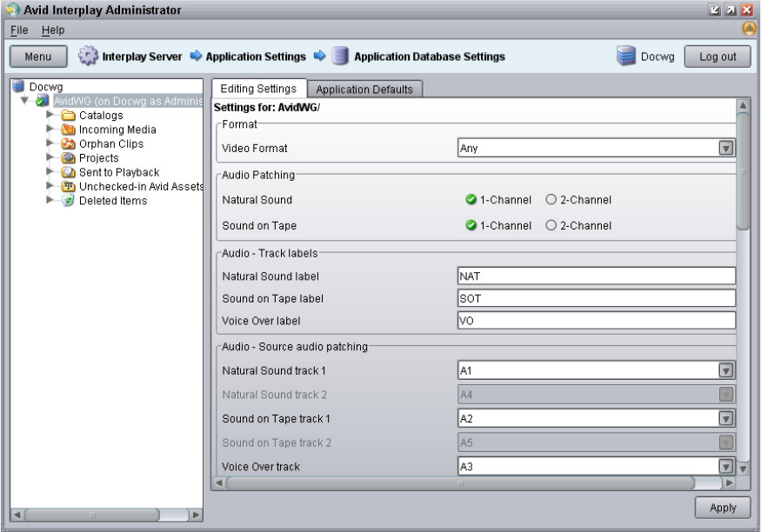
Task: Select 2-Channel for Natural Sound
Action: (x=551, y=200)
